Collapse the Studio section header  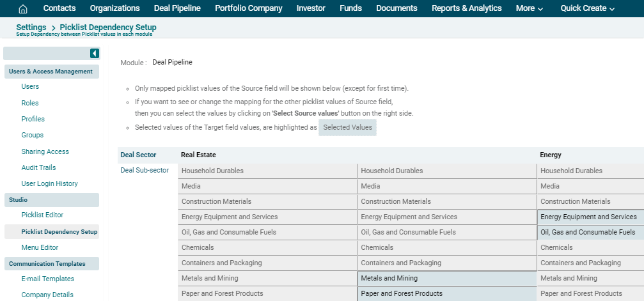pyautogui.click(x=51, y=200)
